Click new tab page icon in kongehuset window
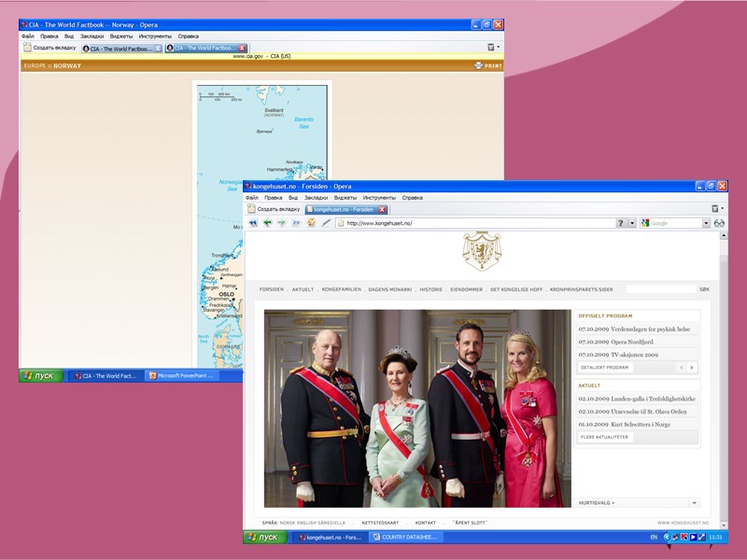Screen dimensions: 747x560 click(251, 208)
